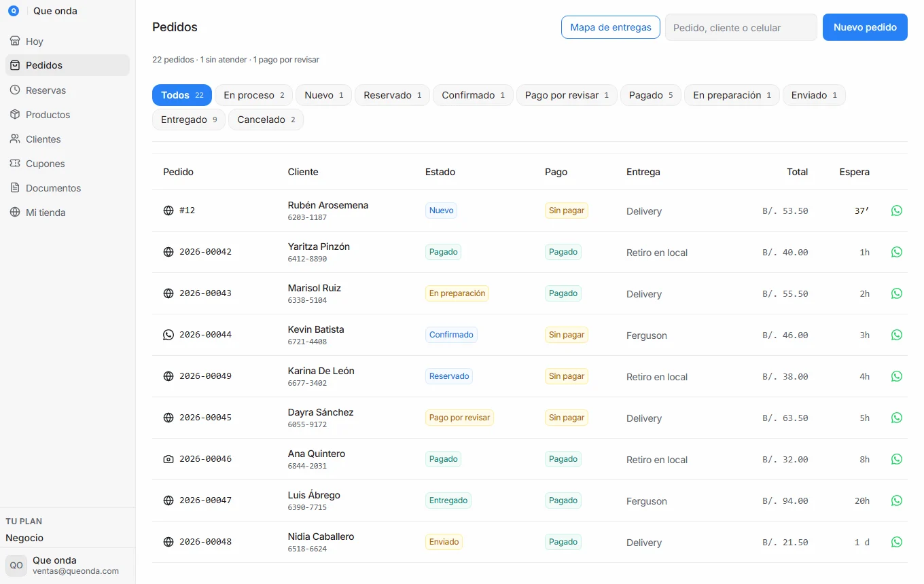
Task: Click Enviado status badge
Action: pyautogui.click(x=444, y=542)
